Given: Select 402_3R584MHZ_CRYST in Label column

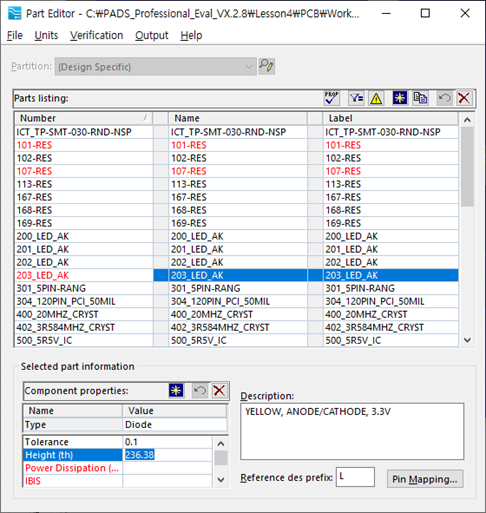Looking at the screenshot, I should click(x=391, y=327).
